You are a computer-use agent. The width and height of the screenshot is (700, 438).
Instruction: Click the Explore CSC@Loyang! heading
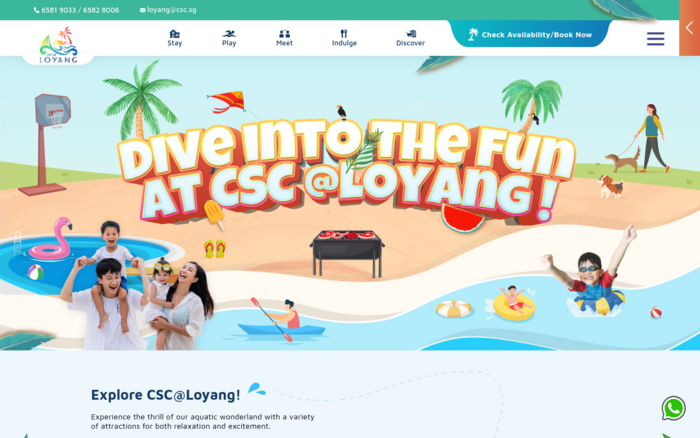pos(166,395)
